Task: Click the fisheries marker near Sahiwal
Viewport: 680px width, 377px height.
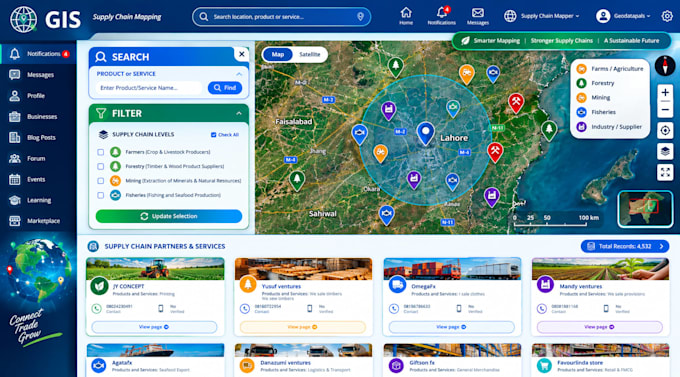Action: pos(386,215)
